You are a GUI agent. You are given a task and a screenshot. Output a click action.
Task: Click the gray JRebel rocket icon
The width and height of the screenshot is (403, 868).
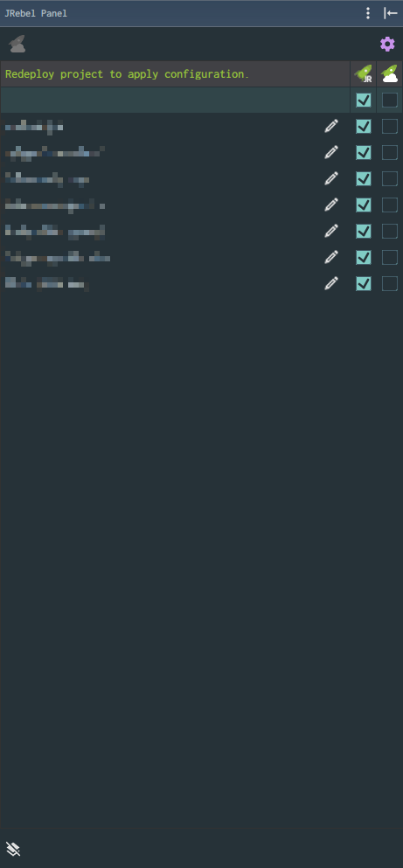(x=17, y=45)
